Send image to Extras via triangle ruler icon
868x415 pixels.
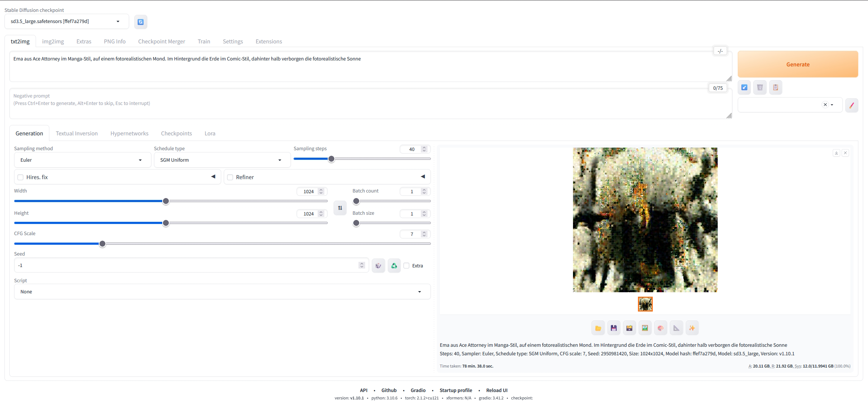click(676, 328)
